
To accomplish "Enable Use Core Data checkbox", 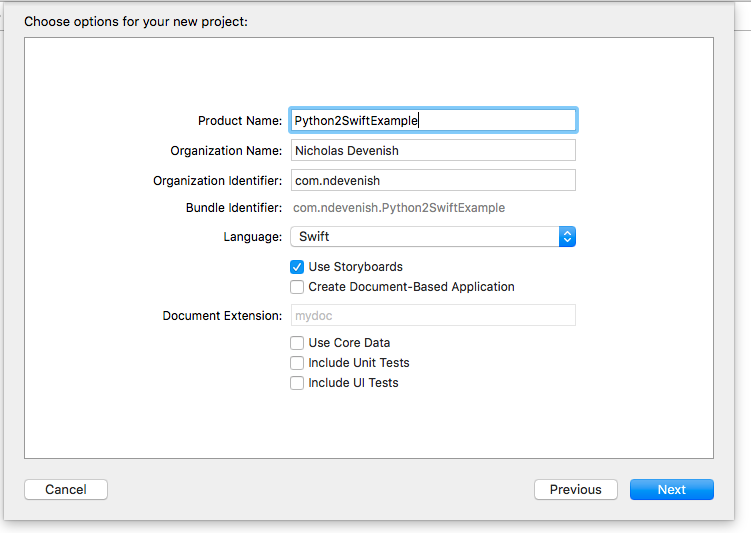I will pos(297,343).
